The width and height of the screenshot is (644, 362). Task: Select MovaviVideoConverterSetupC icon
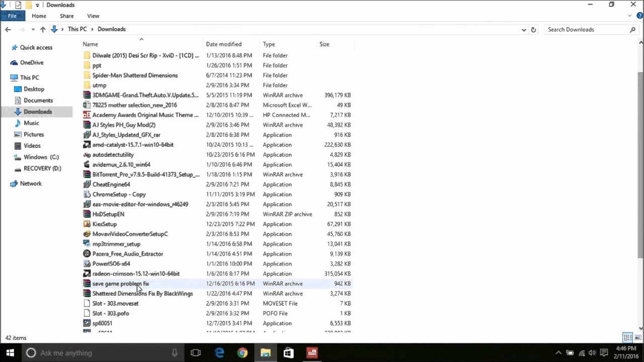[87, 234]
